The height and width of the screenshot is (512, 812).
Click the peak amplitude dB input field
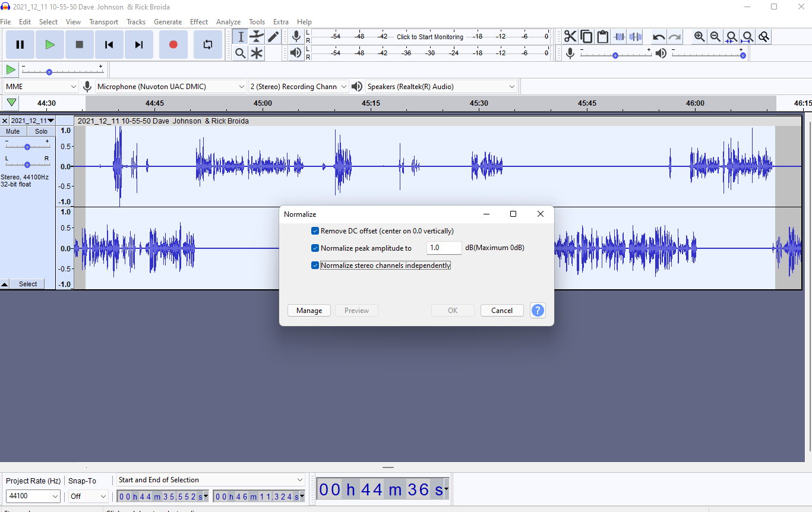point(444,248)
